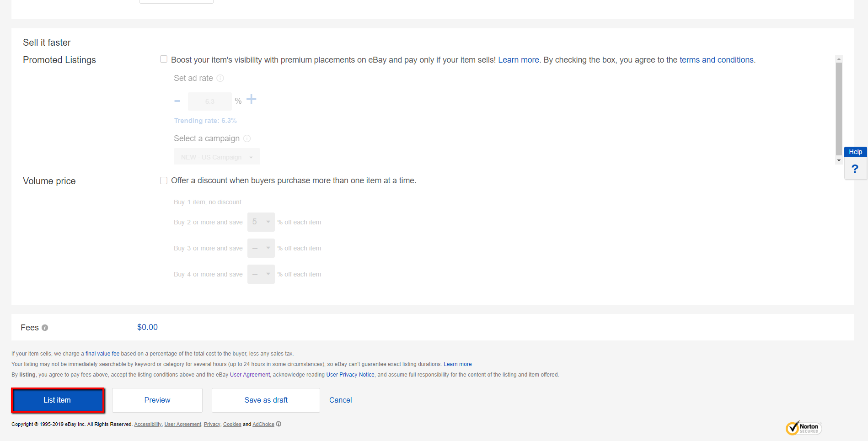This screenshot has width=868, height=441.
Task: Click the Set ad rate info icon
Action: [220, 78]
